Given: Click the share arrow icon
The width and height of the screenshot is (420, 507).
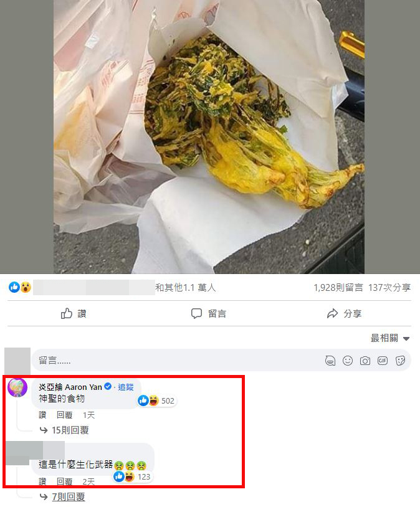Looking at the screenshot, I should [332, 313].
